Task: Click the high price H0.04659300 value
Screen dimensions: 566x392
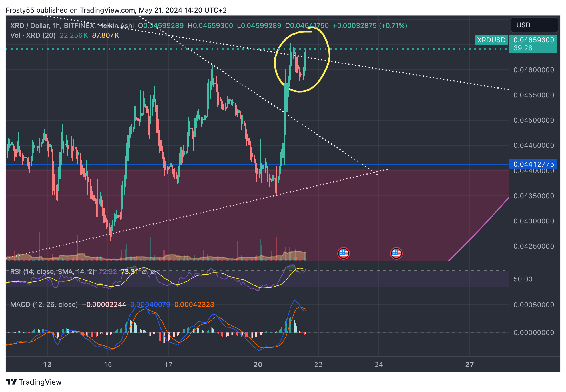Action: (210, 26)
